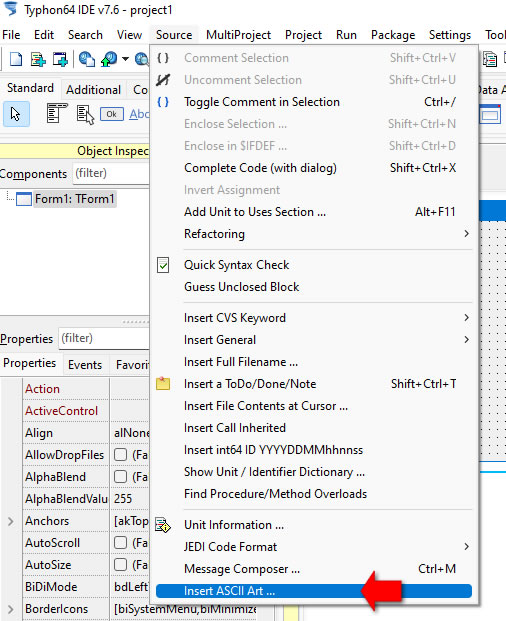Click the New Unit toolbar icon
The height and width of the screenshot is (621, 506).
(x=38, y=59)
